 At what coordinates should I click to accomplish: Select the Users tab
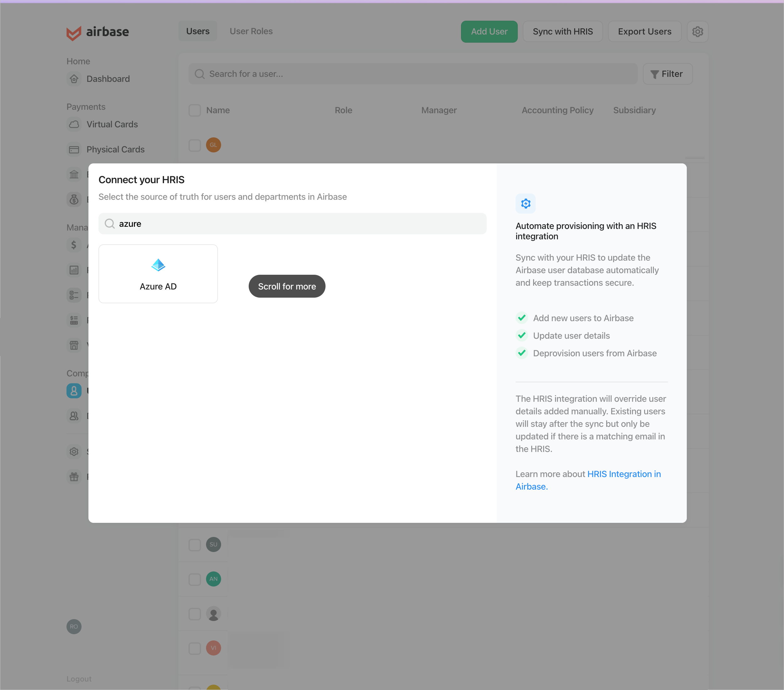click(x=198, y=31)
